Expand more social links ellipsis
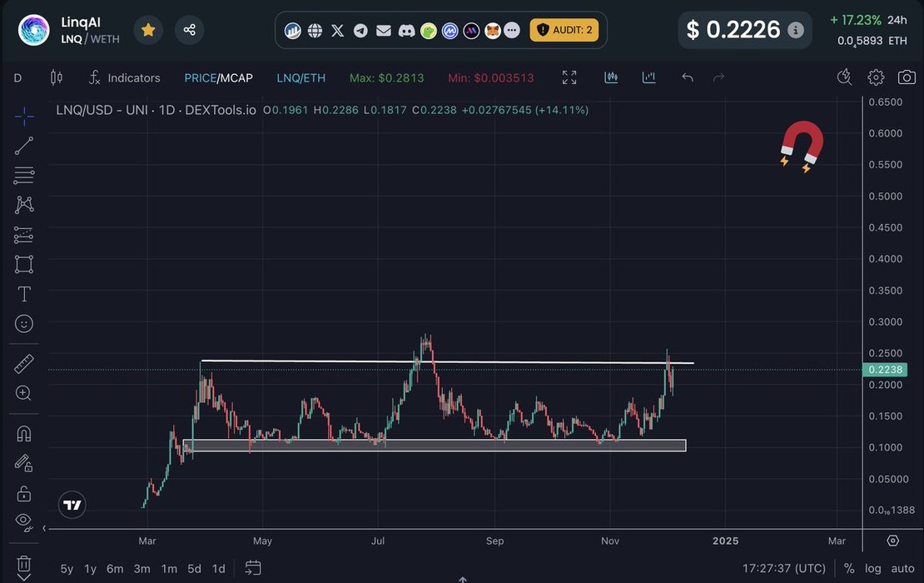924x583 pixels. coord(512,30)
